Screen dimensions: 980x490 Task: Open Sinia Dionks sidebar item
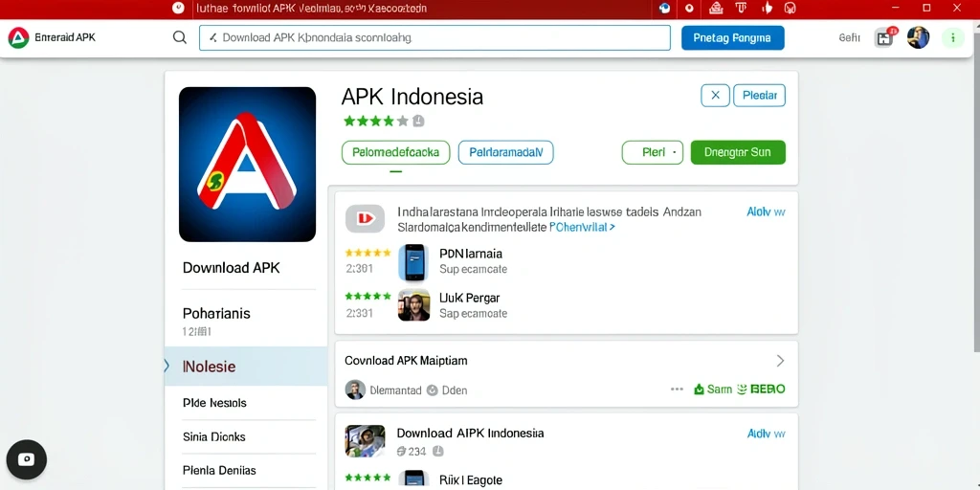click(213, 436)
